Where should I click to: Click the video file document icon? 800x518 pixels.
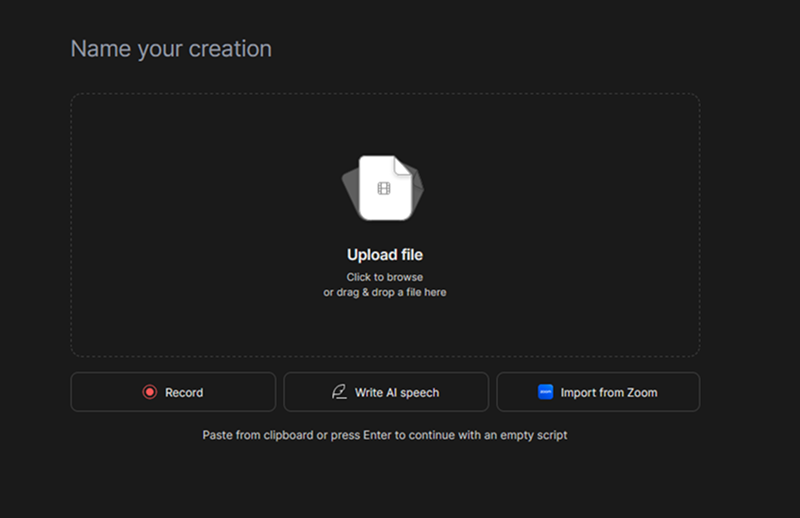[383, 188]
